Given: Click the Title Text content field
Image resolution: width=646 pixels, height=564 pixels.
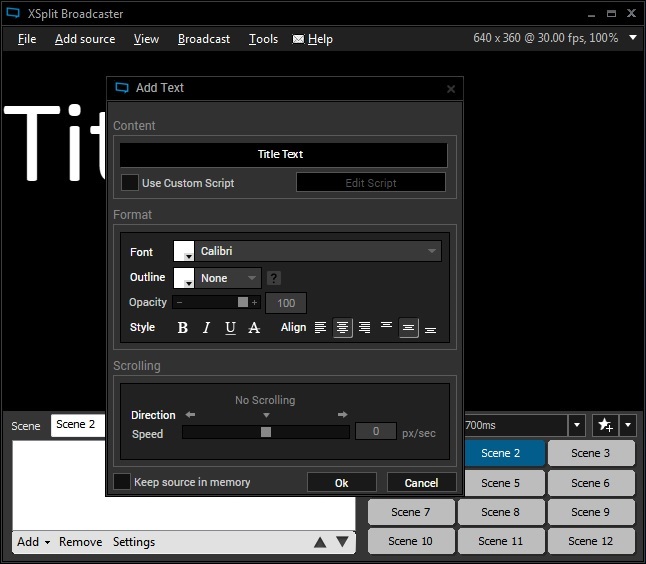Looking at the screenshot, I should 283,154.
